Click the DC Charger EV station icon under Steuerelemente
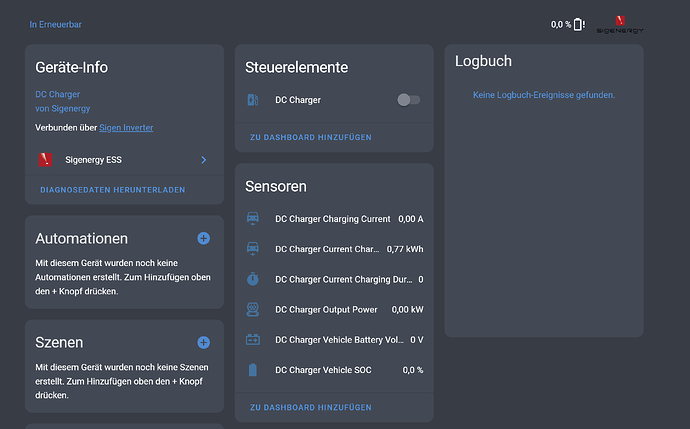 253,100
